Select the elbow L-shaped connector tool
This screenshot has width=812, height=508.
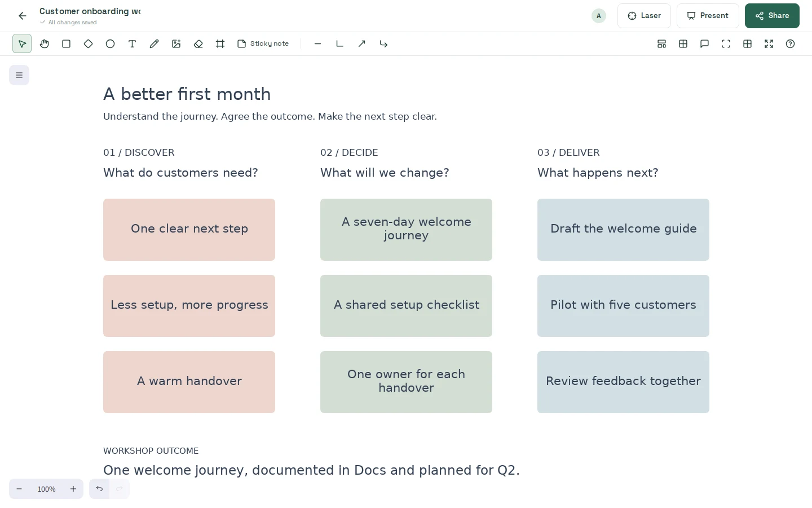tap(339, 43)
